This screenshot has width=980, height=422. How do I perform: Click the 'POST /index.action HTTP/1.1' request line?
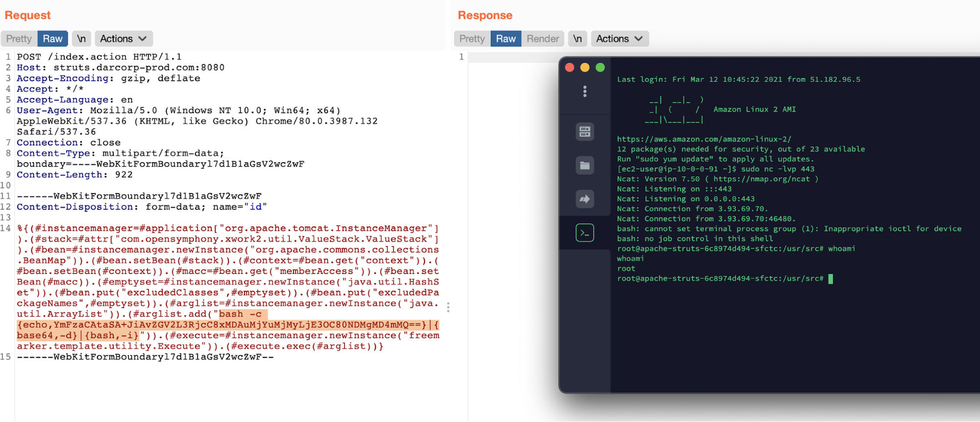[x=99, y=57]
